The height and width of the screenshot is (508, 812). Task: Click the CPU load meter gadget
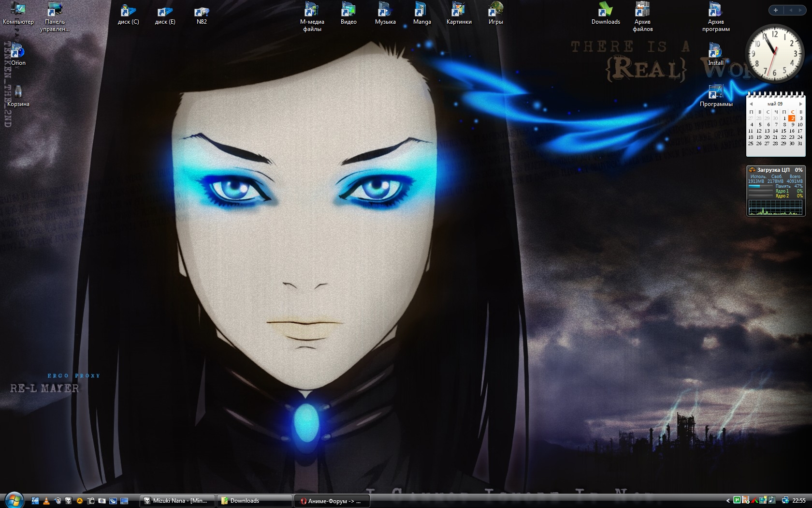pos(775,191)
